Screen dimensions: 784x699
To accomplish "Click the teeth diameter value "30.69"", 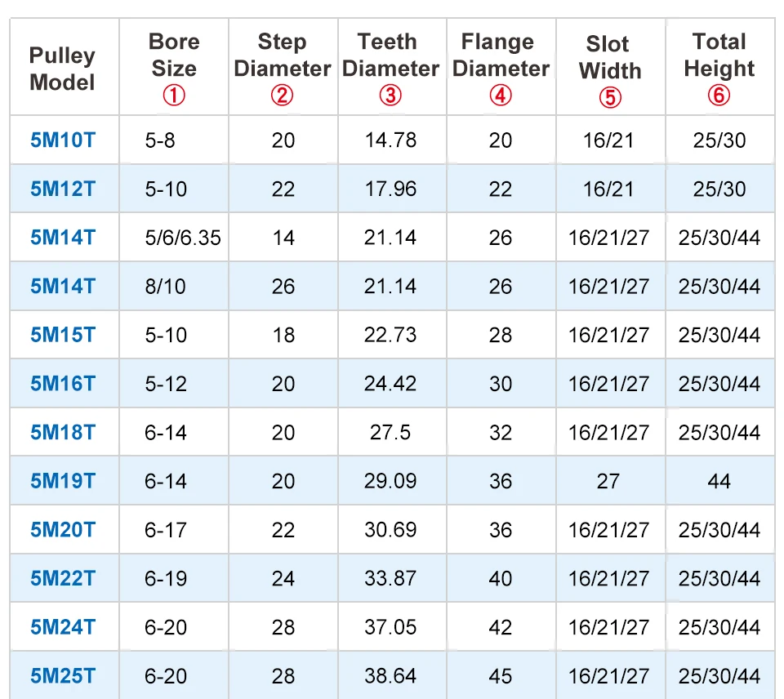I will (x=390, y=530).
